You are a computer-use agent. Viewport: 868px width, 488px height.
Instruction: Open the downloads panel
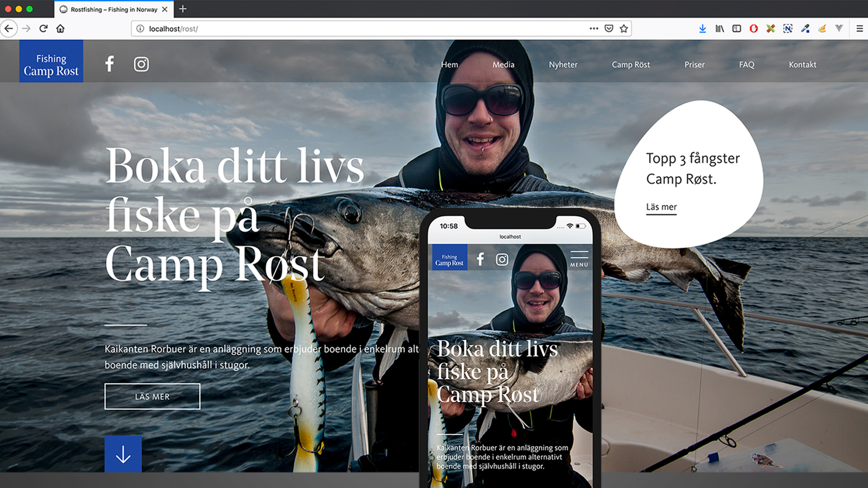[703, 28]
